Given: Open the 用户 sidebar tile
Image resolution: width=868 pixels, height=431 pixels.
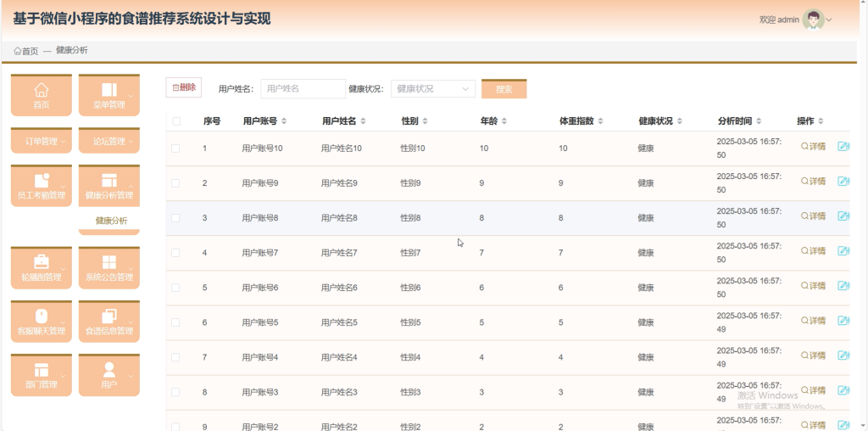Looking at the screenshot, I should [x=109, y=375].
